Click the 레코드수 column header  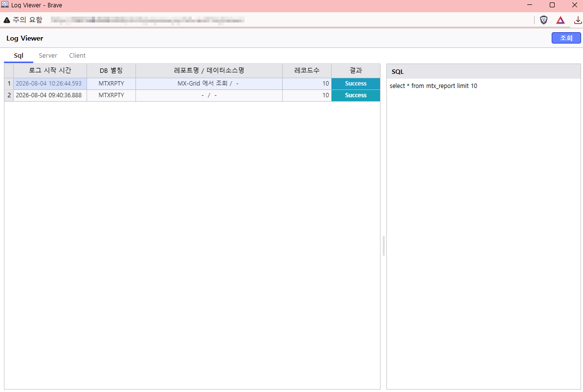coord(307,70)
